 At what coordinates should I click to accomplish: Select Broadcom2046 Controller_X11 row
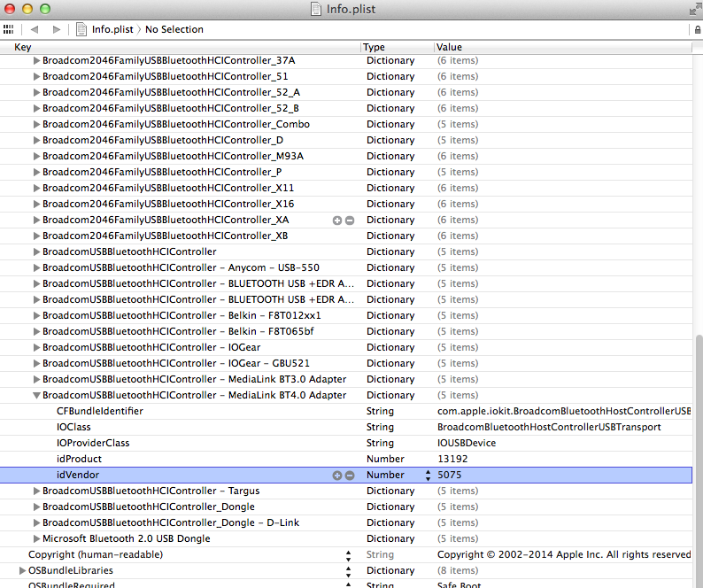168,188
